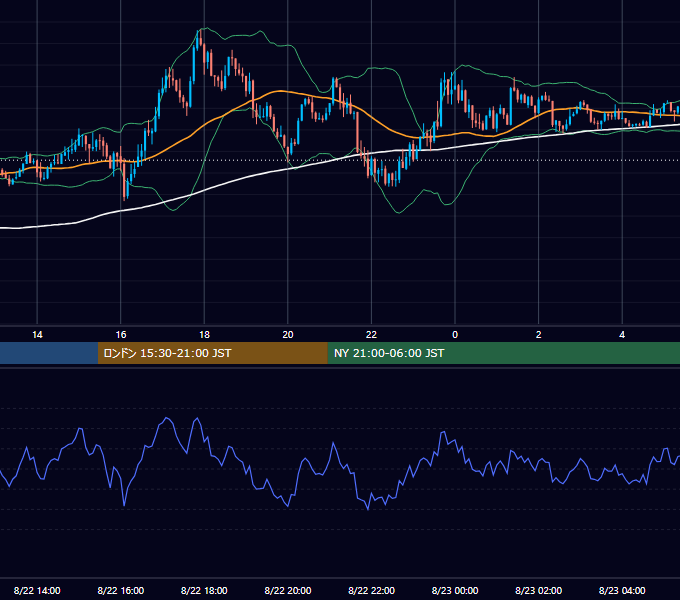Click the blue session bar before London
The width and height of the screenshot is (680, 600).
(x=49, y=353)
